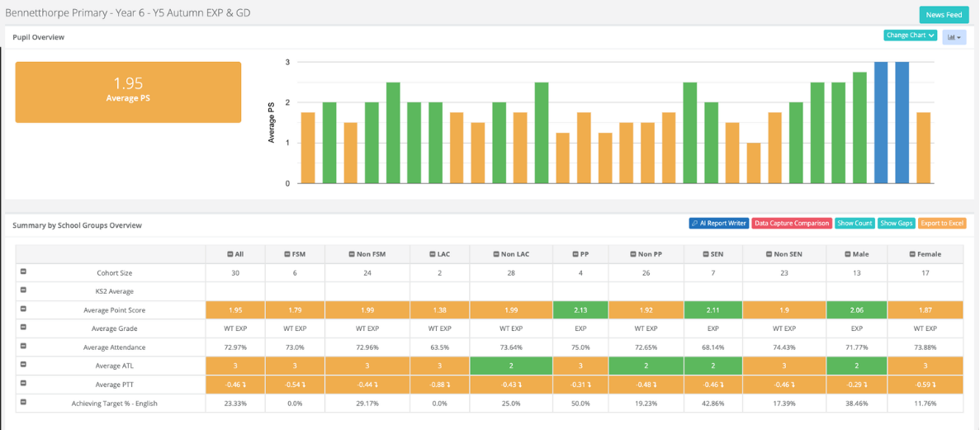Screen dimensions: 980x430
Task: Collapse the Average ATL row icon
Action: [x=23, y=364]
